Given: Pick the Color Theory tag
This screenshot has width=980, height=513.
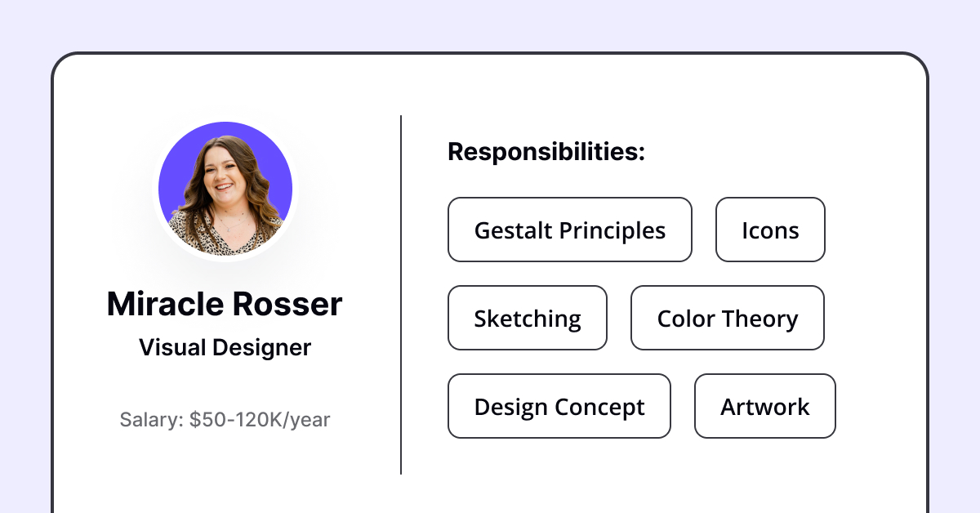Looking at the screenshot, I should (728, 318).
